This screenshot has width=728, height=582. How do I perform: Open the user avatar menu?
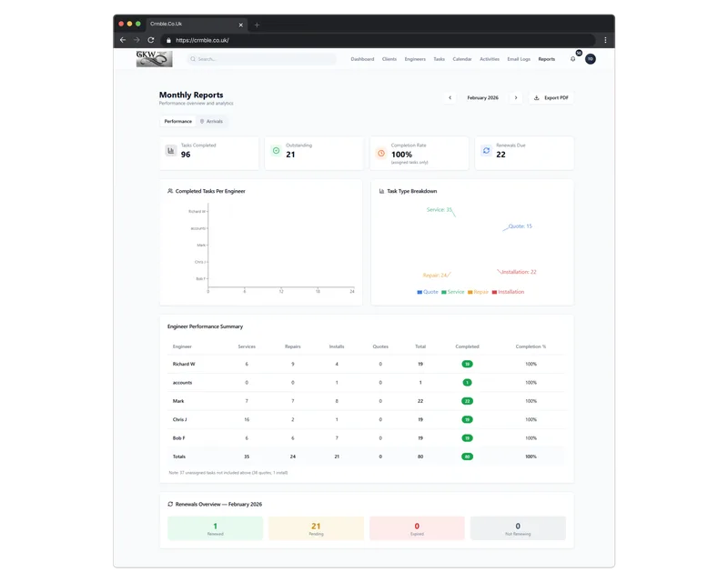(590, 59)
